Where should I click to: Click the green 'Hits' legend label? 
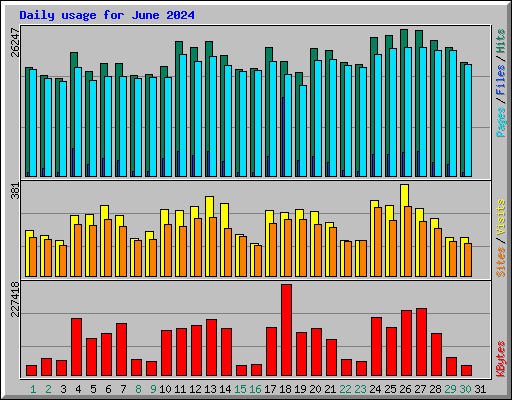(x=501, y=41)
